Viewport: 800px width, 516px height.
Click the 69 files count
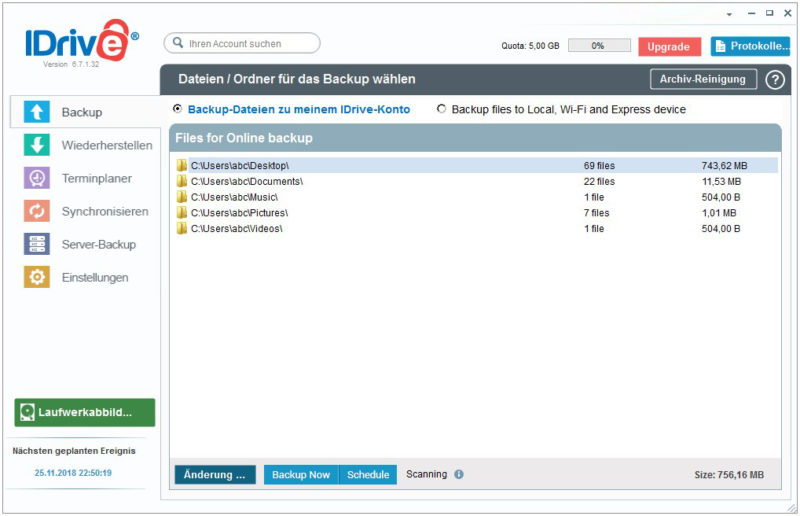tap(599, 165)
